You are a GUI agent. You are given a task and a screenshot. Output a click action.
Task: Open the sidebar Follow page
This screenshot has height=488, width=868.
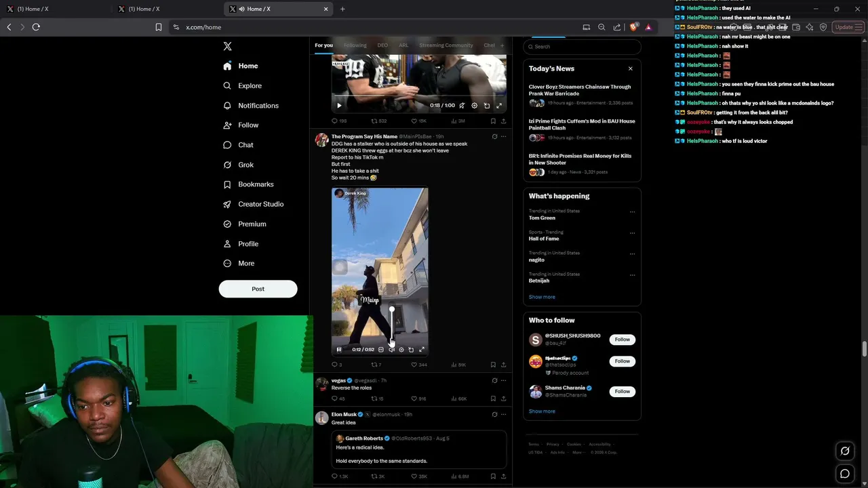241,125
